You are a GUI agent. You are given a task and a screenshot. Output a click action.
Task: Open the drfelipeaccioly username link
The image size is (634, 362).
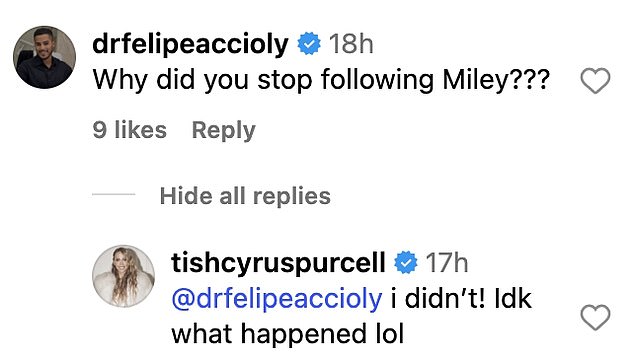(190, 44)
